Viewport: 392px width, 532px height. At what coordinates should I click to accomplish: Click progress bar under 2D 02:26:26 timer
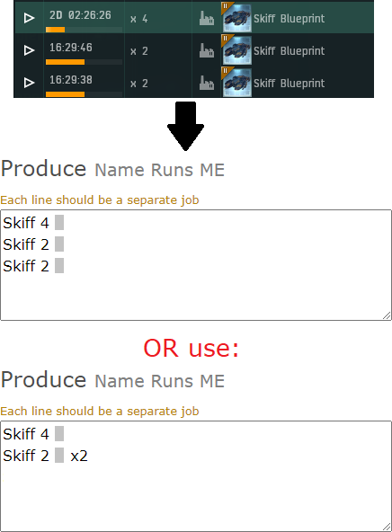point(84,30)
